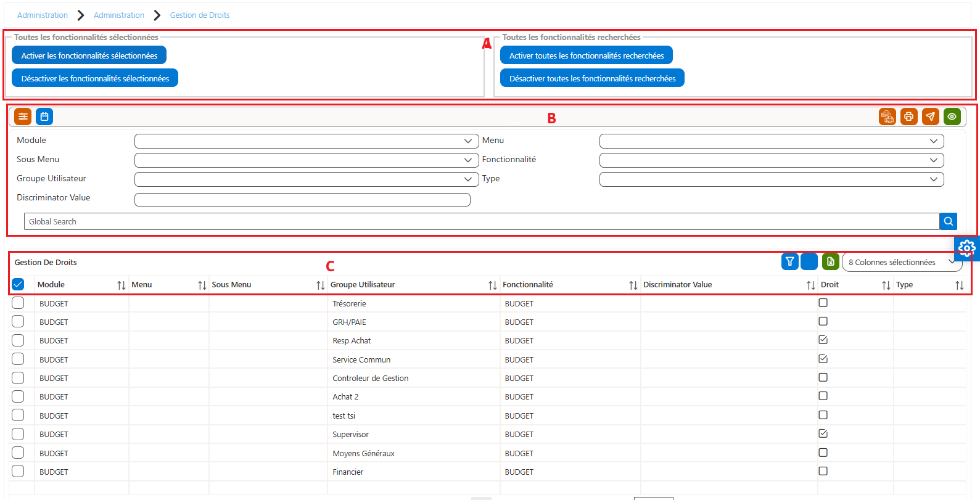Click the orange sliders filter icon
The height and width of the screenshot is (500, 980).
tap(23, 117)
